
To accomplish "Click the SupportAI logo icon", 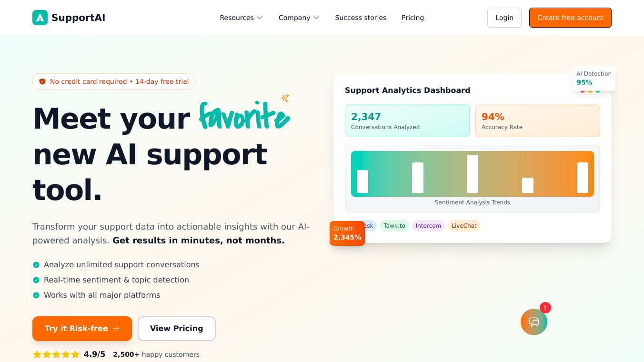I will pos(40,18).
